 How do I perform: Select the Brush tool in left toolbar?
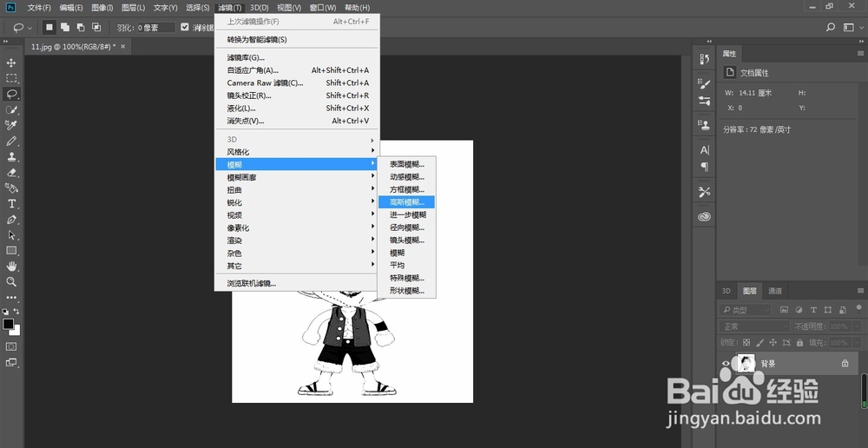11,142
